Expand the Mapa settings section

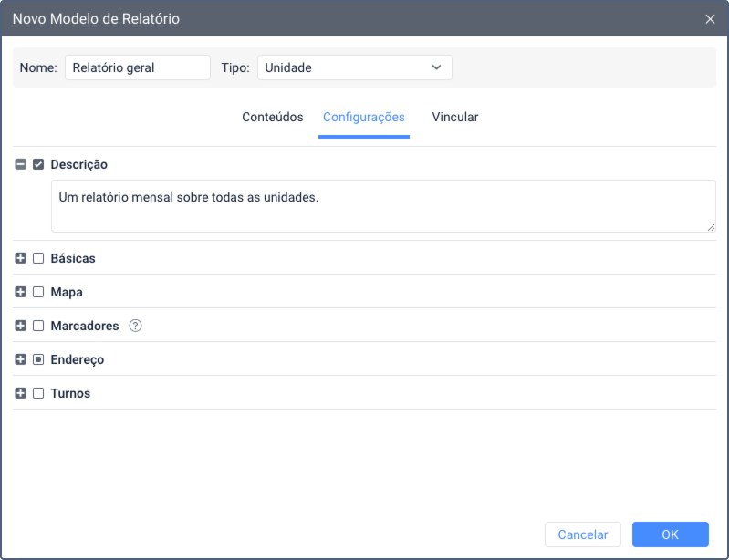point(21,292)
